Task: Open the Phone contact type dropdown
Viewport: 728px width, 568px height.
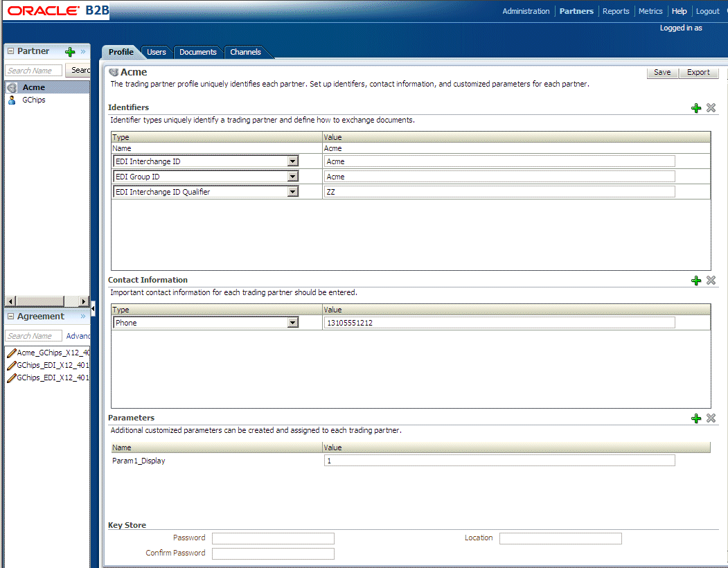Action: pyautogui.click(x=293, y=322)
